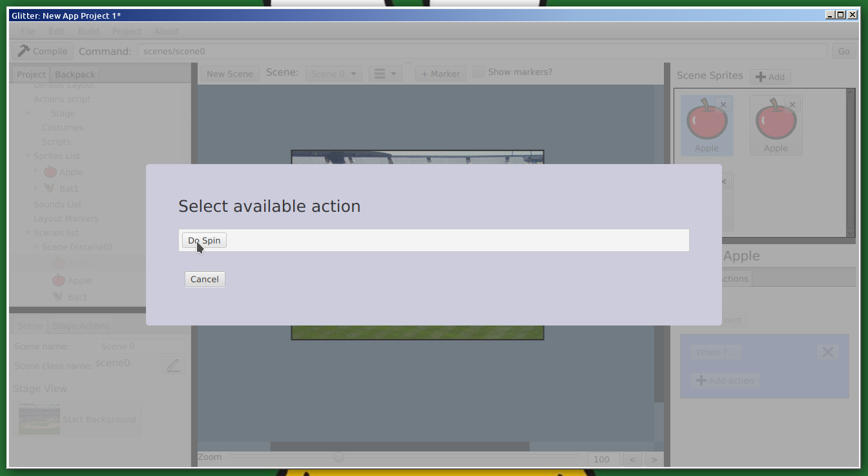
Task: Open the Scene 0 dropdown
Action: [333, 74]
